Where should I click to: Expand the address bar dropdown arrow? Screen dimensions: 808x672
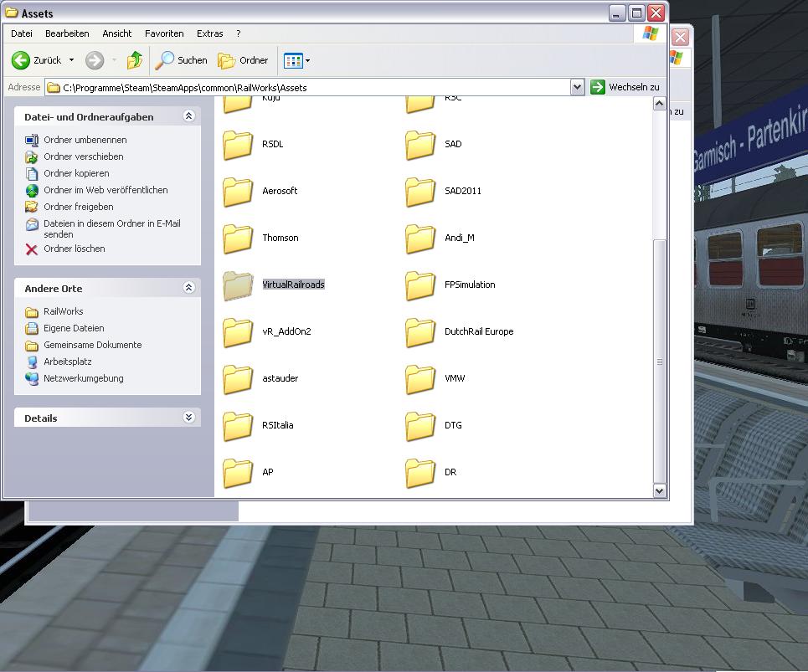[x=577, y=87]
